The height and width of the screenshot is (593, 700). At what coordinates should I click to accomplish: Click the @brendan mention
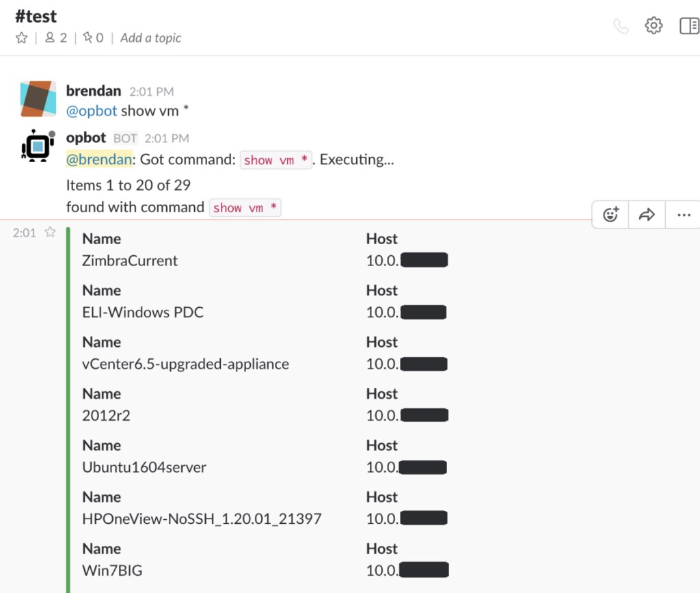pyautogui.click(x=98, y=159)
